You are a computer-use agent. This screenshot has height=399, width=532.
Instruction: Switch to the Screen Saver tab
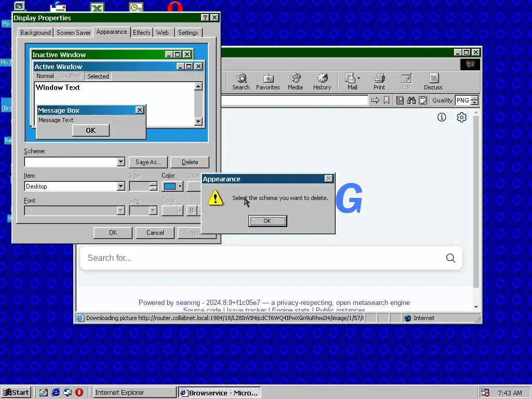pyautogui.click(x=73, y=33)
